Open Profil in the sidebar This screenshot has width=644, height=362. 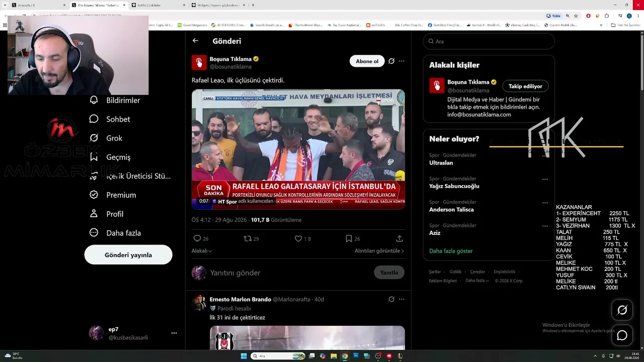click(107, 214)
